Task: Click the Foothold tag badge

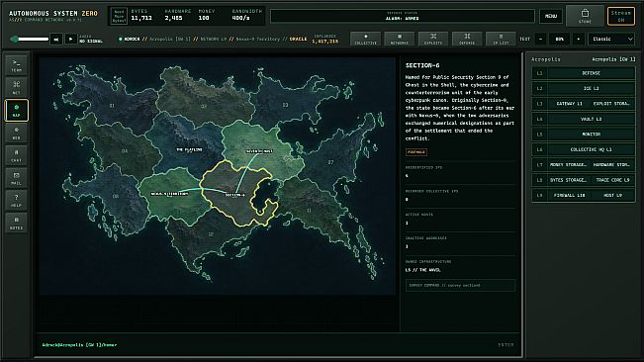Action: tap(416, 152)
